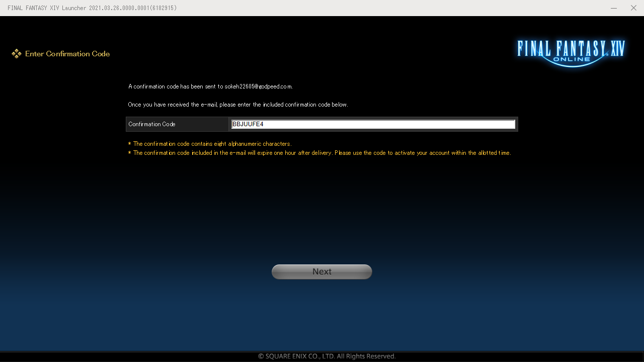This screenshot has width=644, height=362.
Task: Select the code text BBJUUFE4
Action: 248,124
